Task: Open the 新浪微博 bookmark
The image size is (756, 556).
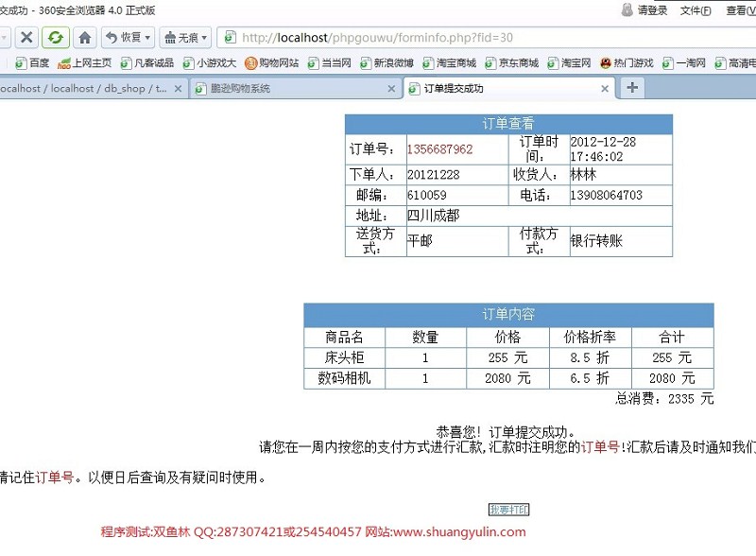Action: click(x=387, y=62)
